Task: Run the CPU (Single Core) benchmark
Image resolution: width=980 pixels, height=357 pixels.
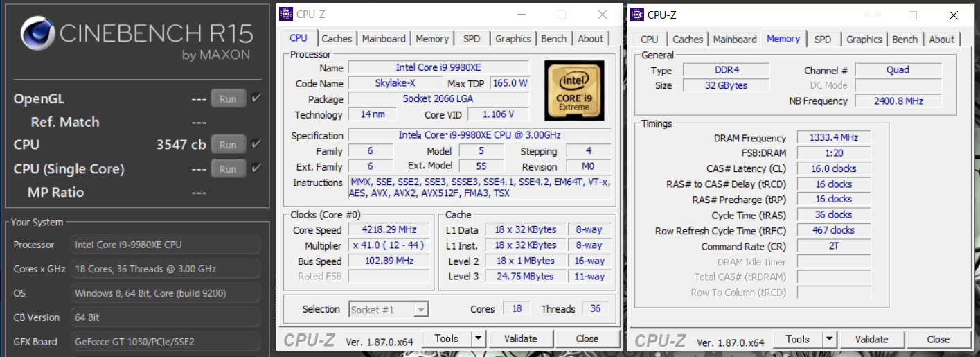Action: (229, 169)
